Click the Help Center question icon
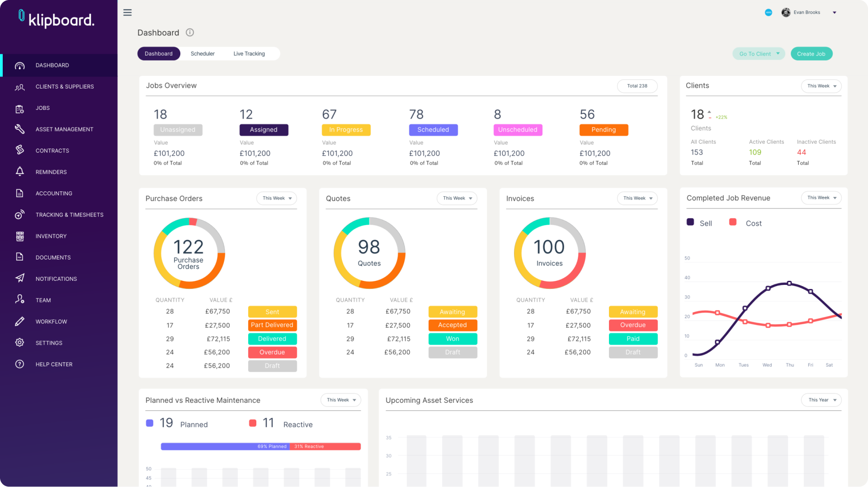 click(x=19, y=364)
